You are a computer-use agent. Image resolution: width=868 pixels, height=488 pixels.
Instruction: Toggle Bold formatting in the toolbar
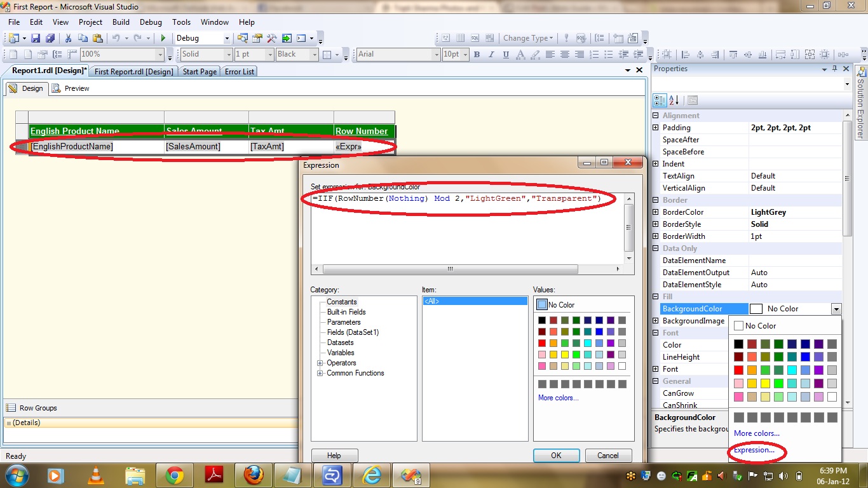[477, 55]
